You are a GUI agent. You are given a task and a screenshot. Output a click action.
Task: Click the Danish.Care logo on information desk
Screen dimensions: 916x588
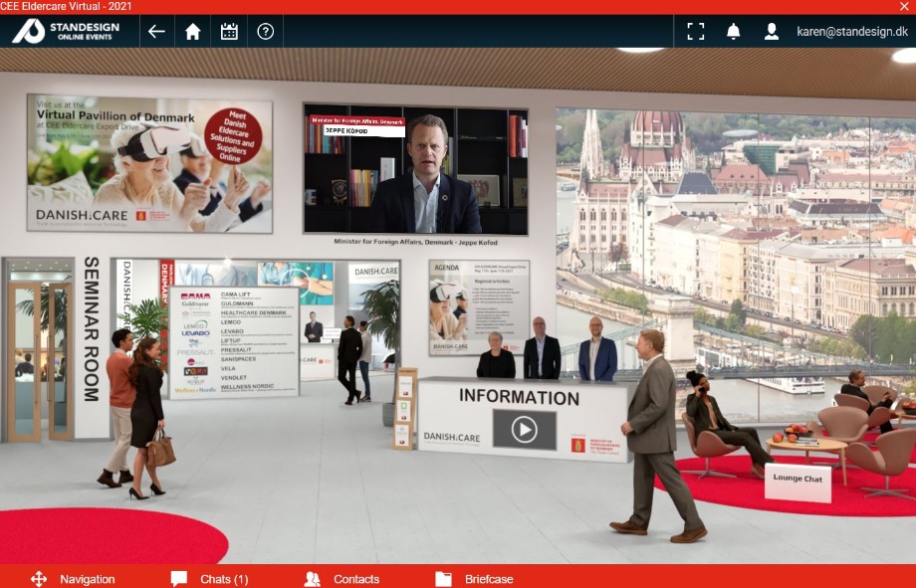pyautogui.click(x=452, y=437)
